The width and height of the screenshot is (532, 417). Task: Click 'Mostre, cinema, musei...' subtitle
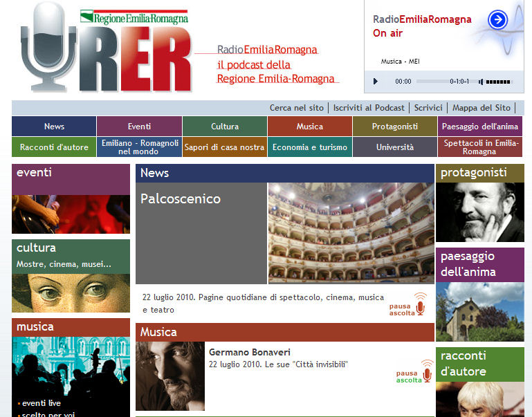tap(64, 264)
